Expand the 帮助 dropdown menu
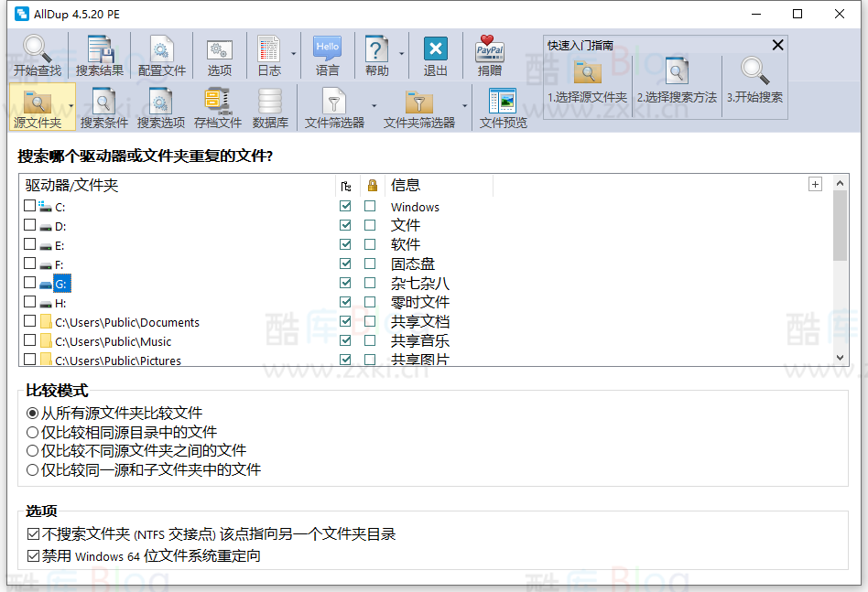 pyautogui.click(x=401, y=55)
